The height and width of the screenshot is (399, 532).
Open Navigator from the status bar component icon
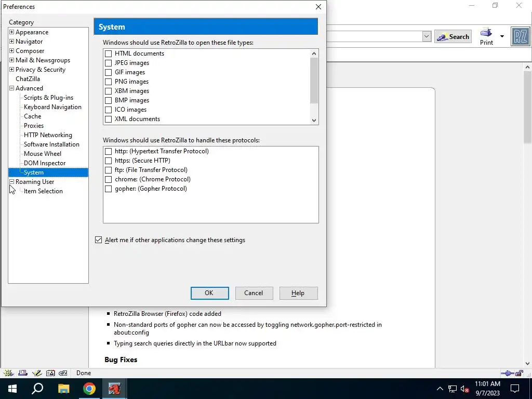8,373
